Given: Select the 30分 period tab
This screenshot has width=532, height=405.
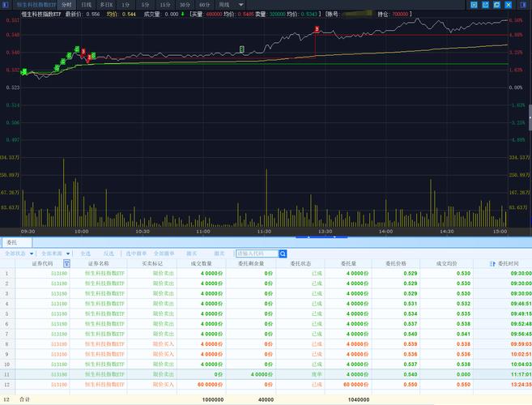Looking at the screenshot, I should click(x=185, y=5).
